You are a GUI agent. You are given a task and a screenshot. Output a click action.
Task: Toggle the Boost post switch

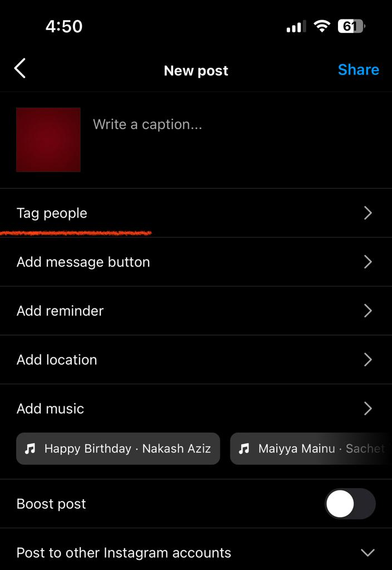[x=350, y=504]
